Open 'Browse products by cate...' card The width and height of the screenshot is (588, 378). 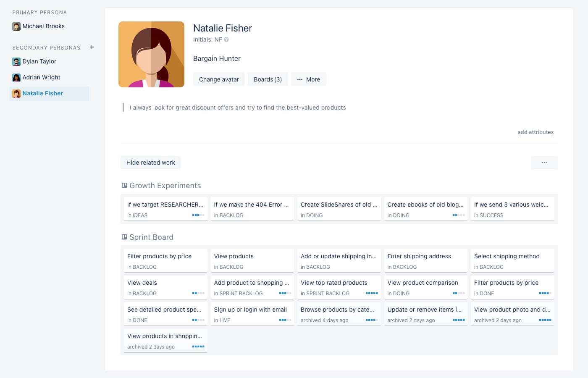(339, 314)
